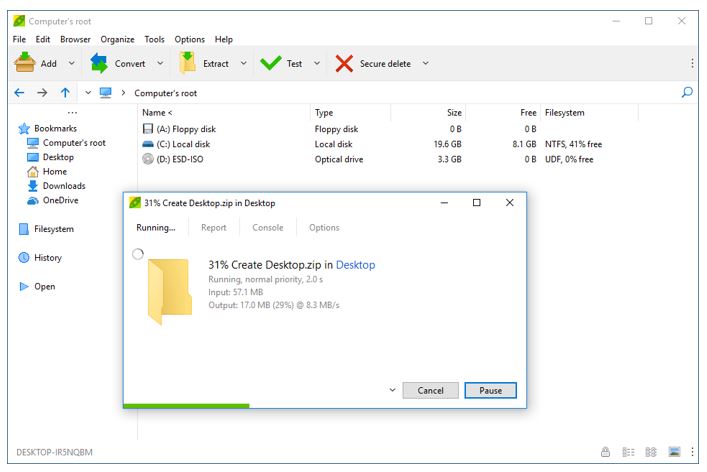Expand the chevron left of Cancel button
Image resolution: width=707 pixels, height=472 pixels.
(x=392, y=390)
